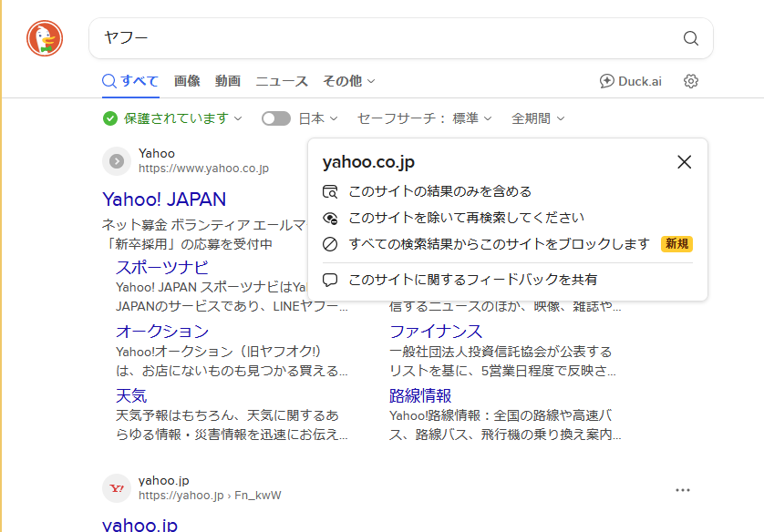Viewport: 764px width, 532px height.
Task: Expand the 日本 region dropdown
Action: tap(318, 118)
